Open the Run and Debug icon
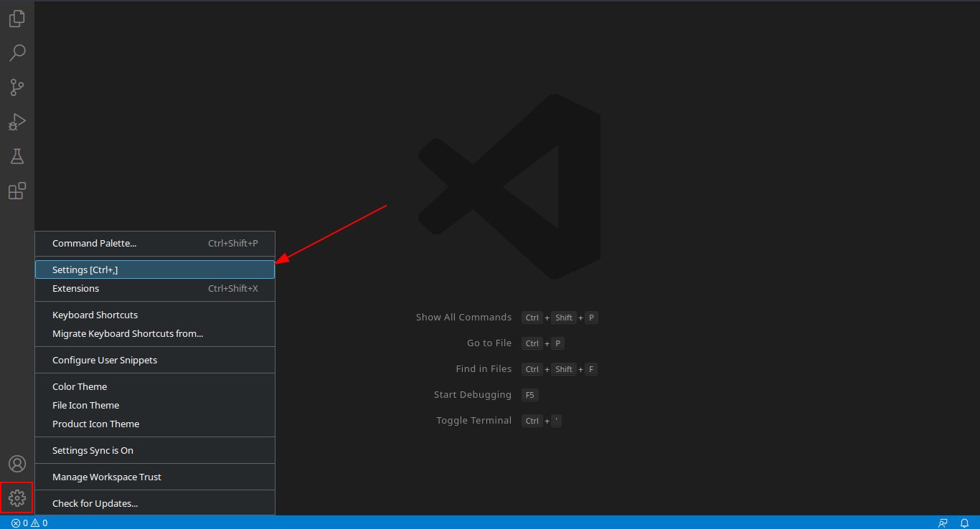The width and height of the screenshot is (980, 529). pos(17,122)
